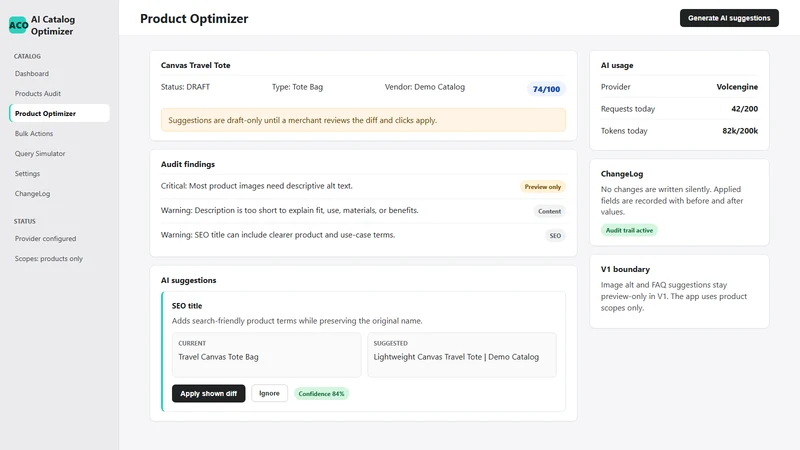Click the draft-only suggestions notice

coord(363,120)
